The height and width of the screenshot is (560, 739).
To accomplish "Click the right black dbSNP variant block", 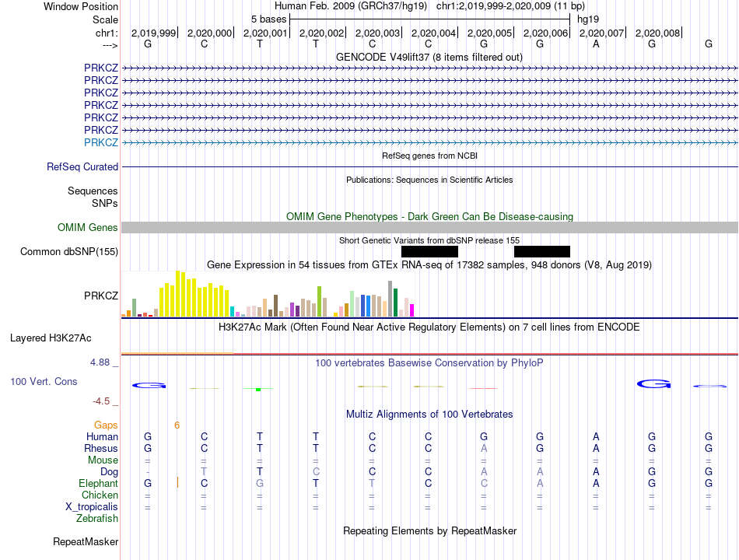I will tap(542, 252).
